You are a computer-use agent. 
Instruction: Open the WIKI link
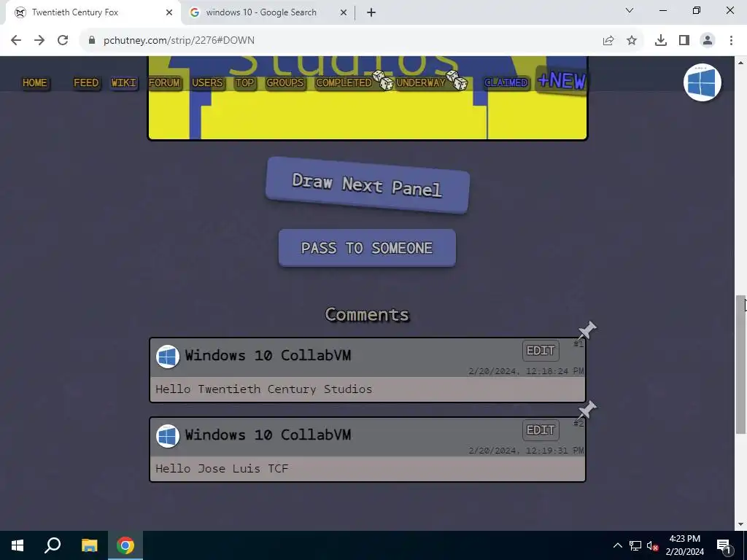[124, 83]
